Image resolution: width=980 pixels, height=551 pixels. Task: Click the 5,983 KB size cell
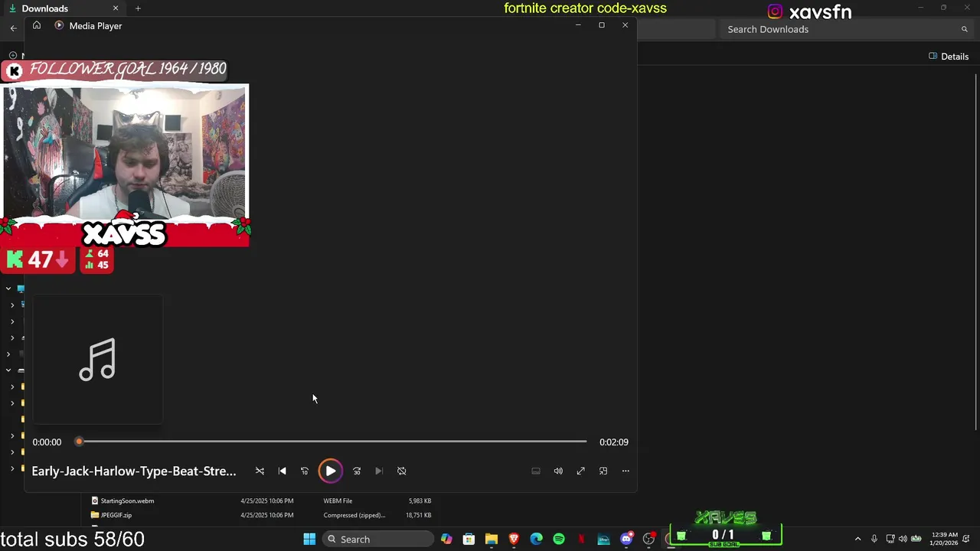click(x=420, y=500)
